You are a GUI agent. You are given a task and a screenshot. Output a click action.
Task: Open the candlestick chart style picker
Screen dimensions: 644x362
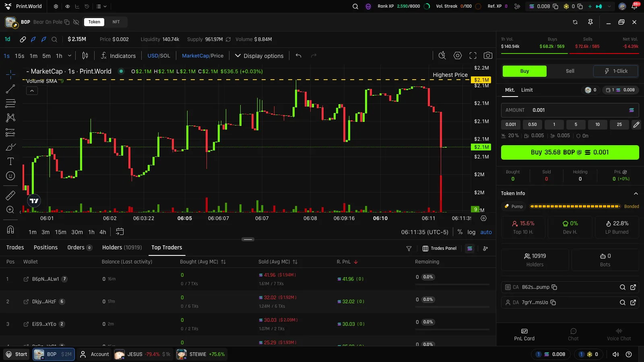(x=85, y=56)
